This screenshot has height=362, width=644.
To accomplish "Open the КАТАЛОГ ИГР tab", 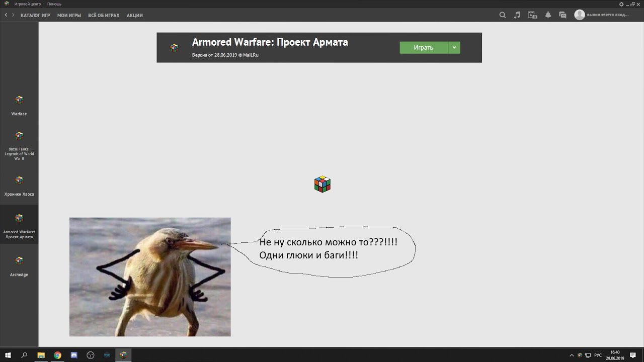I will (35, 15).
